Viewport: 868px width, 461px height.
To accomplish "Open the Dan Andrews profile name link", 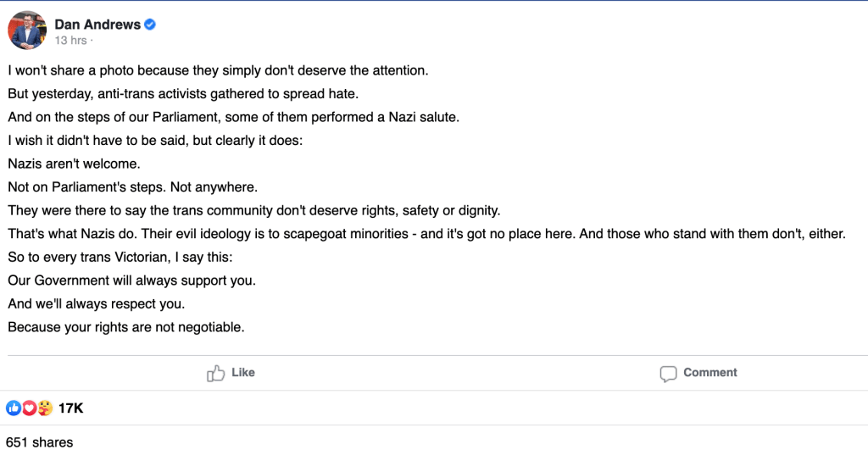I will tap(97, 25).
